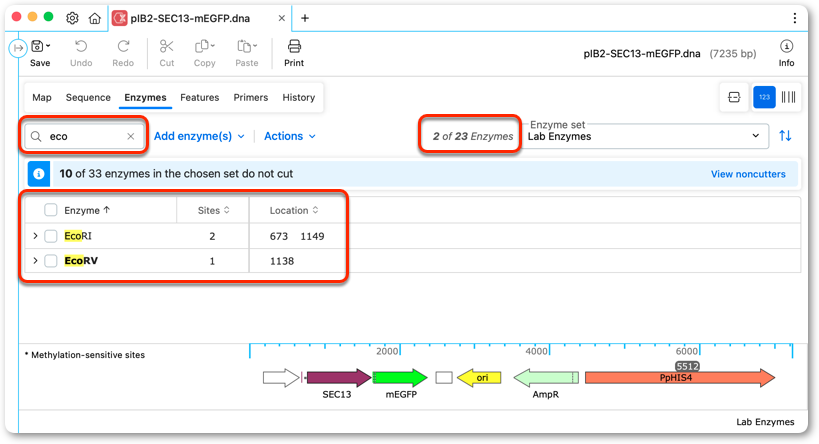The width and height of the screenshot is (819, 444).
Task: Switch to the Features tab
Action: [200, 97]
